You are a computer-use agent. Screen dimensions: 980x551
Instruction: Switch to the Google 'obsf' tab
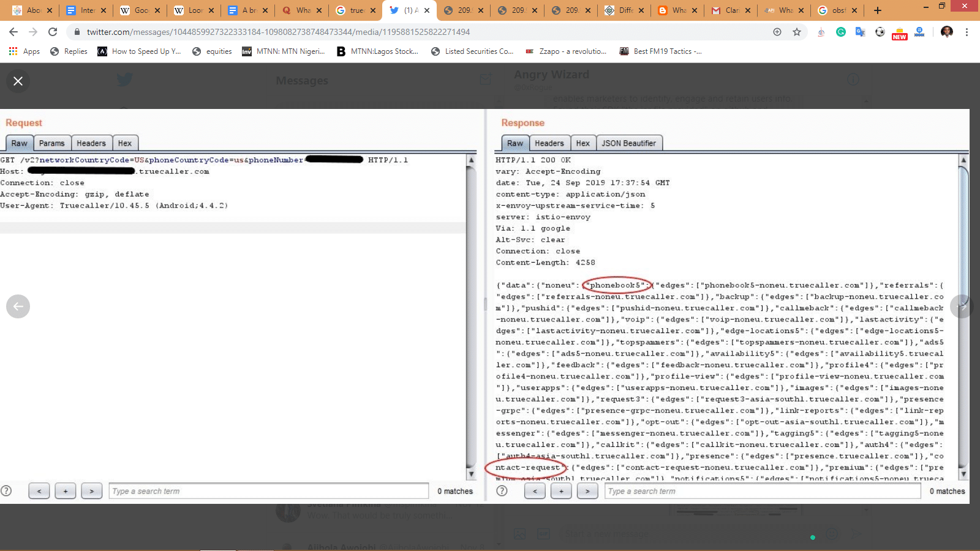[837, 10]
